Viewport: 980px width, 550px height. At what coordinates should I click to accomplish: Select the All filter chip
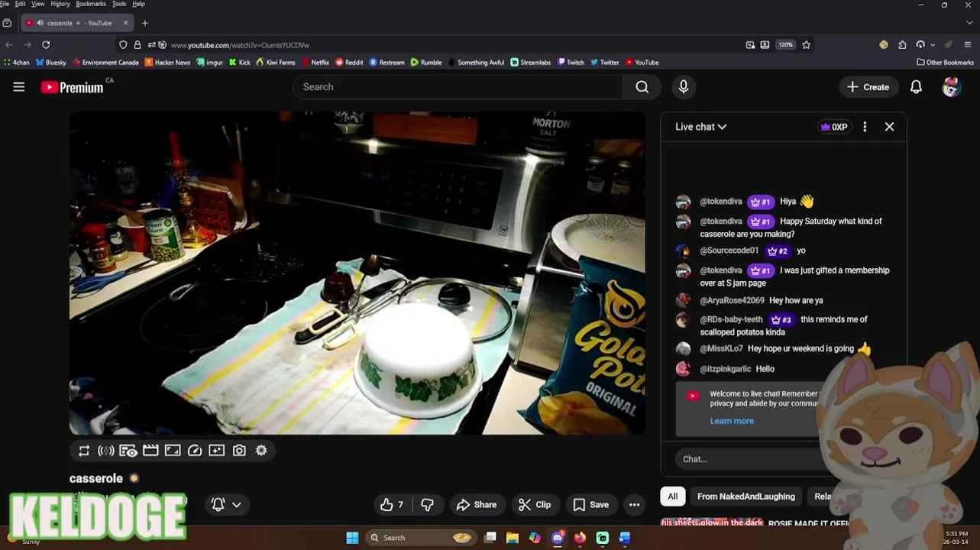coord(673,497)
